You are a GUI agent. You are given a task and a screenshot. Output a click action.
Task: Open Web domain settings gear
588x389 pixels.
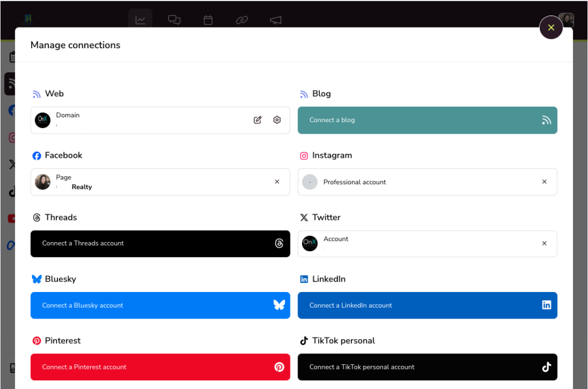pos(277,120)
